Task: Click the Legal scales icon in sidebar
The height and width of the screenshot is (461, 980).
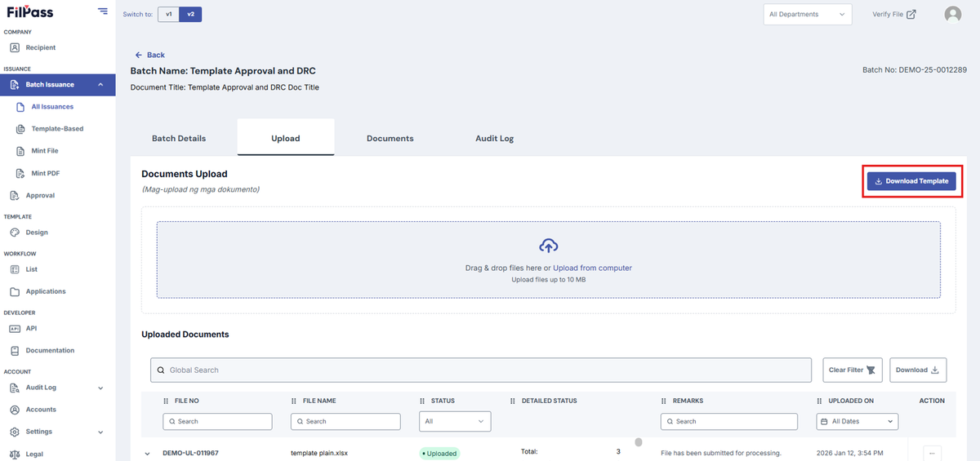Action: pos(15,454)
